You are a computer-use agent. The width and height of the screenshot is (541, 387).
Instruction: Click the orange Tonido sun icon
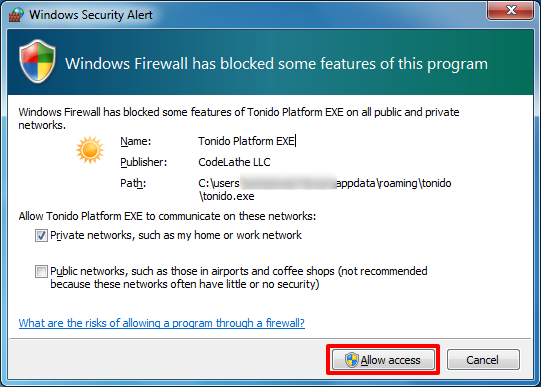click(x=90, y=150)
